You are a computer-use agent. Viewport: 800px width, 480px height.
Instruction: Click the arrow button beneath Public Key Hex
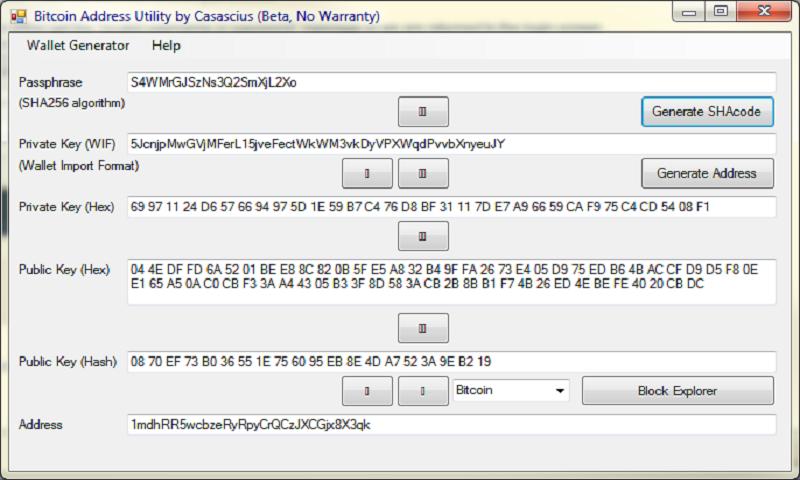[x=423, y=328]
